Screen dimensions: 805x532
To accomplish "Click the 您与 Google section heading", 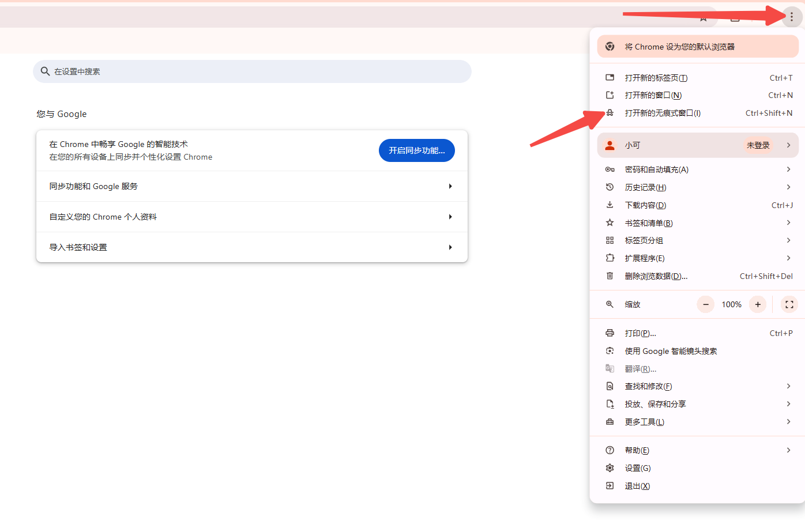I will (62, 114).
